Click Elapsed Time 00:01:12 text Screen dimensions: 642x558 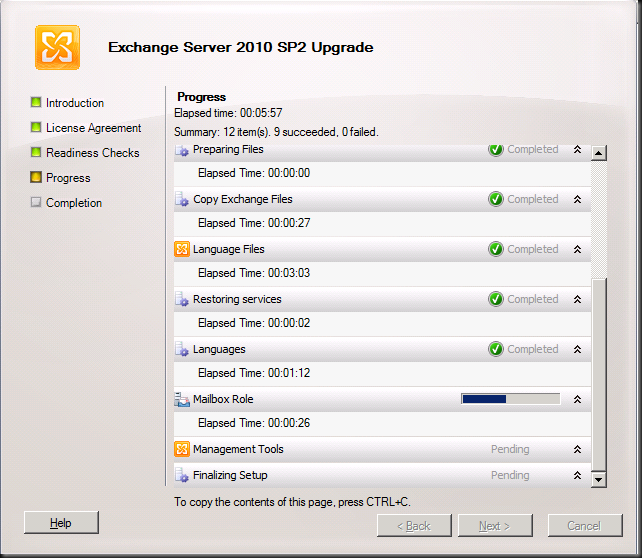pyautogui.click(x=254, y=373)
